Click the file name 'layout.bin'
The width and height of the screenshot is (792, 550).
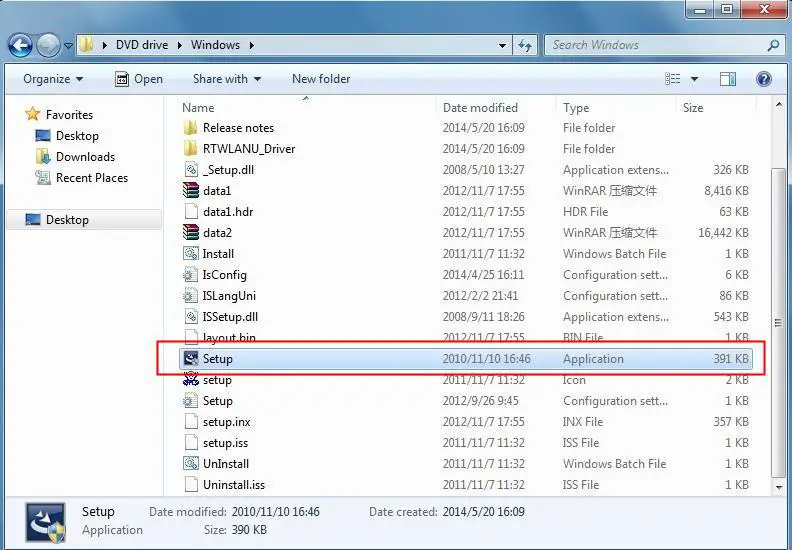(x=229, y=337)
